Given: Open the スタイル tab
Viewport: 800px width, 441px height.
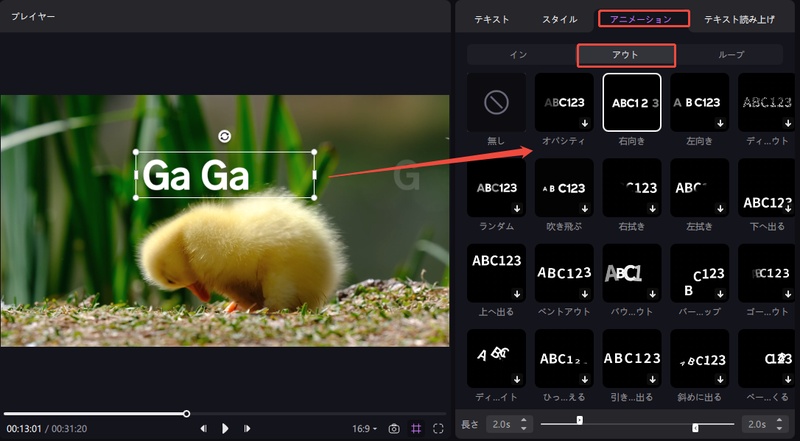Looking at the screenshot, I should 559,19.
